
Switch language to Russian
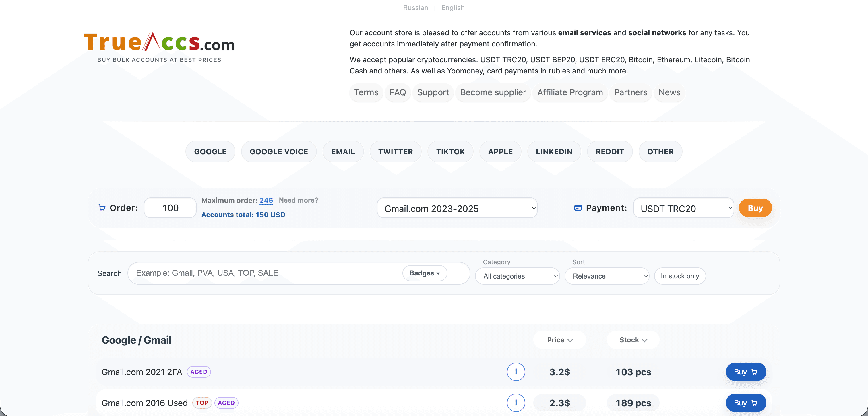point(415,7)
